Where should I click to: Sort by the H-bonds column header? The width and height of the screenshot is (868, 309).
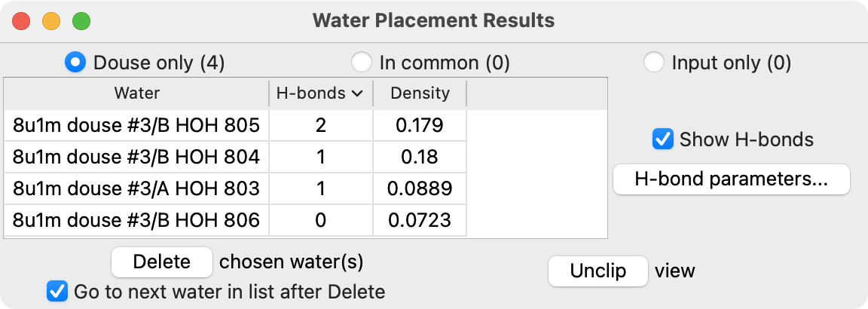[319, 93]
